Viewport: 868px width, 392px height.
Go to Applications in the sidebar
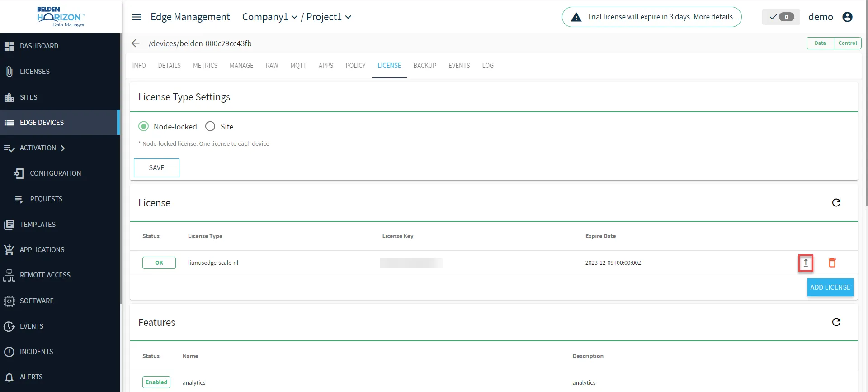click(42, 250)
